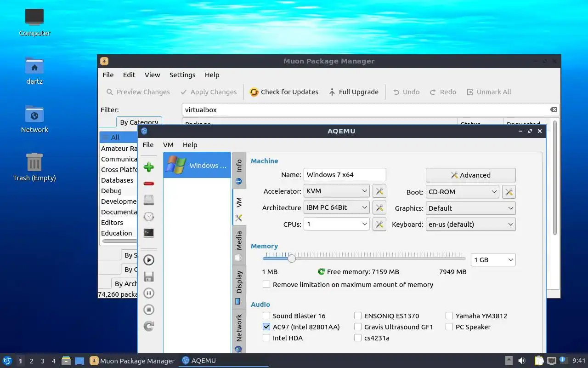Open the 1 GB memory size dropdown
The height and width of the screenshot is (368, 588).
pos(493,260)
